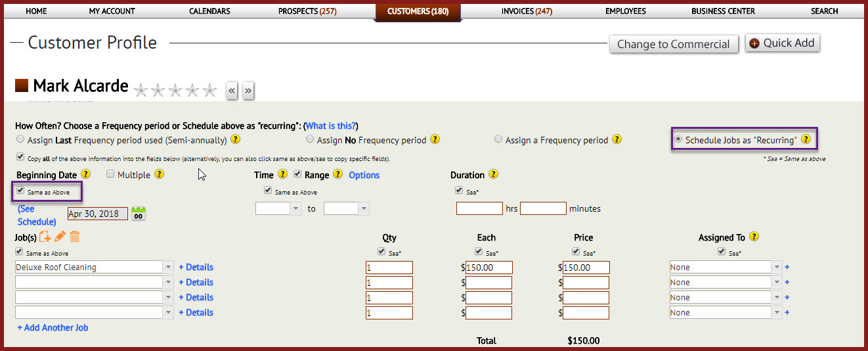868x351 pixels.
Task: Open help icon for Schedule Jobs as Recurring
Action: click(x=806, y=140)
